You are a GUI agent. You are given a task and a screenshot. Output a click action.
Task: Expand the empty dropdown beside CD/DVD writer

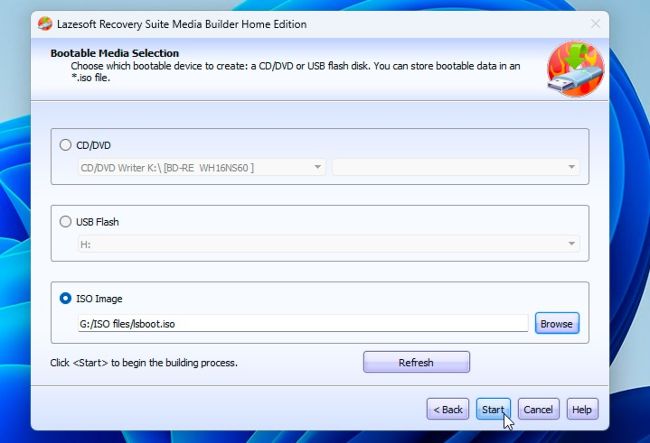455,167
